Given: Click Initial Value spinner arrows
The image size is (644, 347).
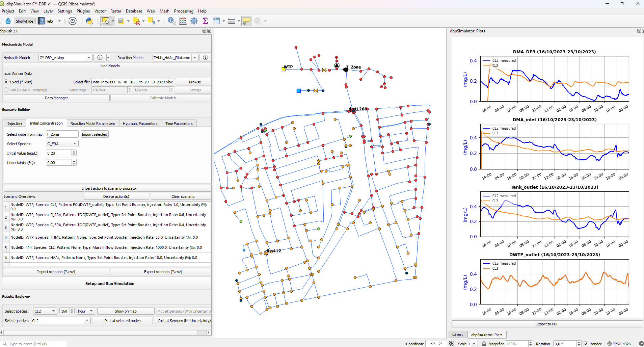Looking at the screenshot, I should tap(74, 153).
